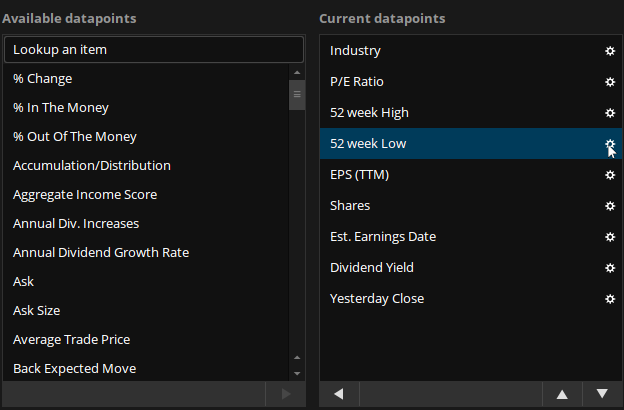Open settings gear for Industry datapoint

pyautogui.click(x=610, y=51)
